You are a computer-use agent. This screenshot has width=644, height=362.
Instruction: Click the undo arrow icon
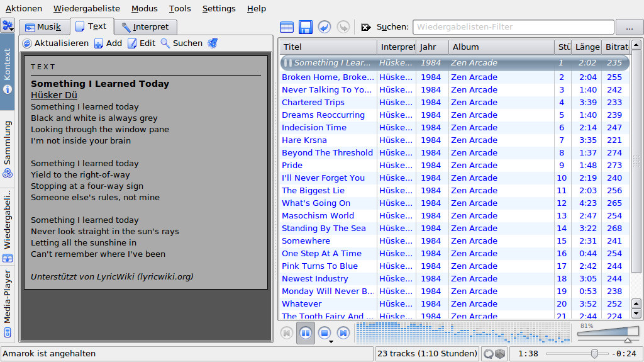325,27
